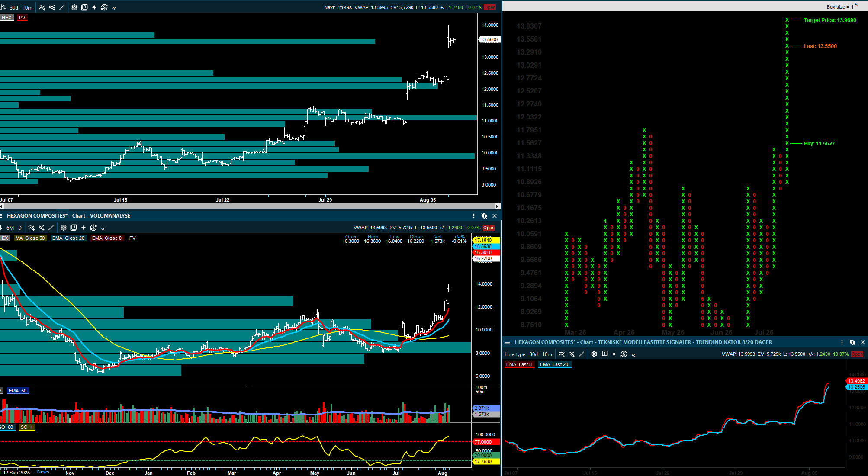Add indicator in the top 30d chart toolbar

pyautogui.click(x=42, y=7)
